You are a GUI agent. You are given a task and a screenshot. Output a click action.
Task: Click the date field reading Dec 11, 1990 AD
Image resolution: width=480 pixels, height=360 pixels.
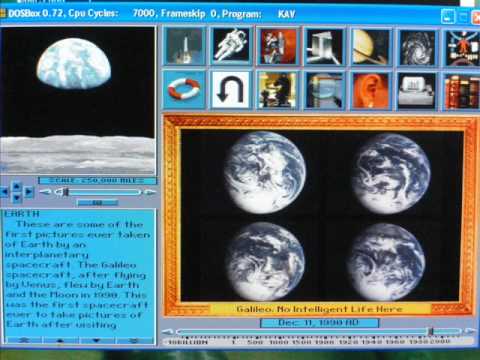point(319,323)
